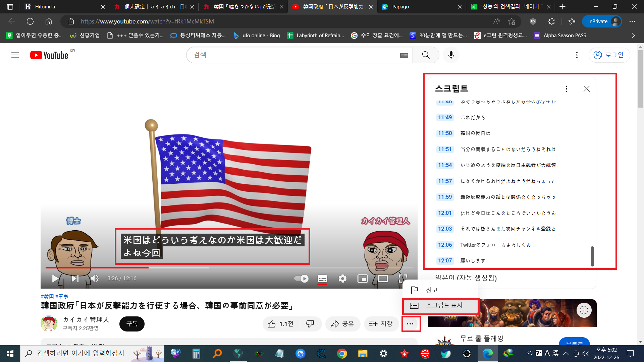Dislike the video

coord(310,324)
